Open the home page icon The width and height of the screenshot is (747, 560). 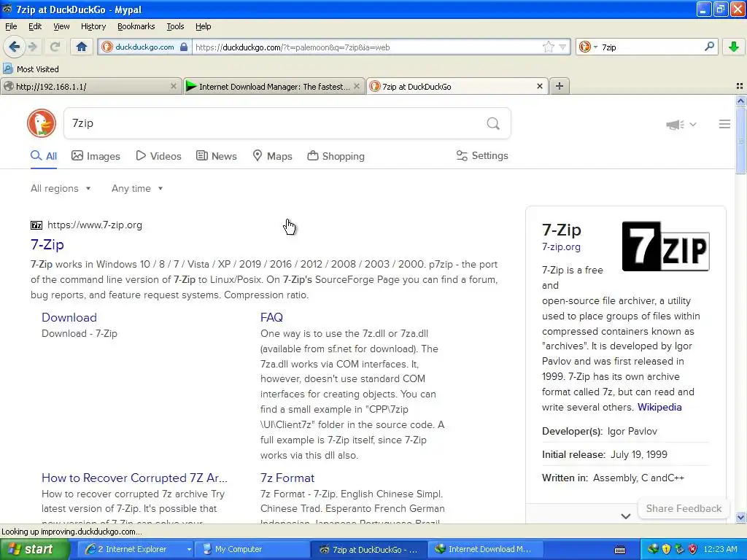coord(82,47)
